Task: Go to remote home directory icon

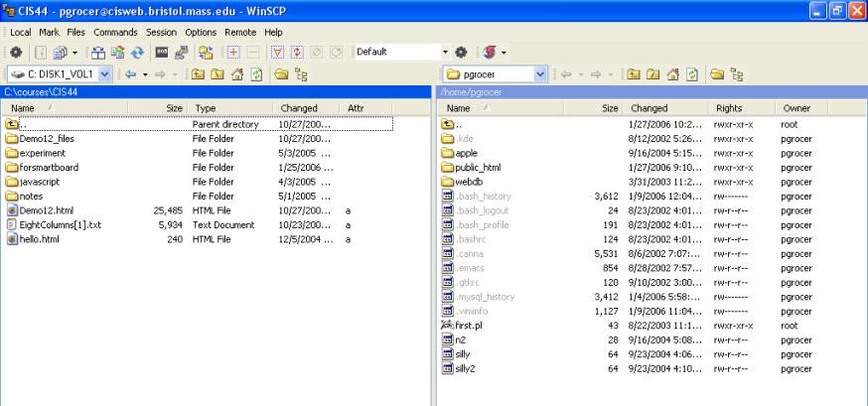Action: [x=672, y=74]
